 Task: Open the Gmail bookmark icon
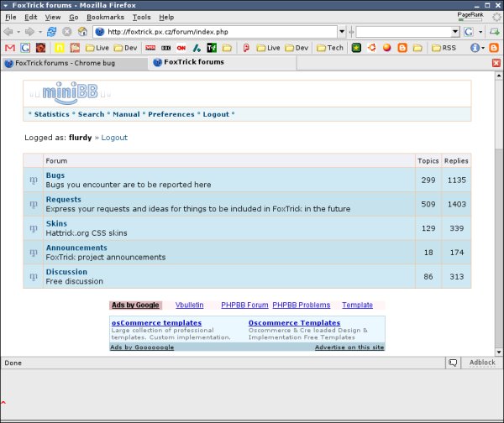tap(9, 48)
